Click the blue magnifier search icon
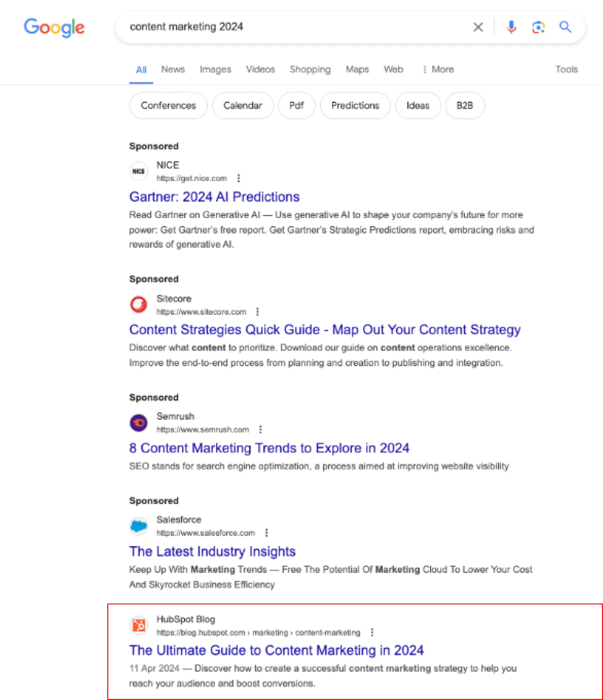603x700 pixels. (565, 27)
